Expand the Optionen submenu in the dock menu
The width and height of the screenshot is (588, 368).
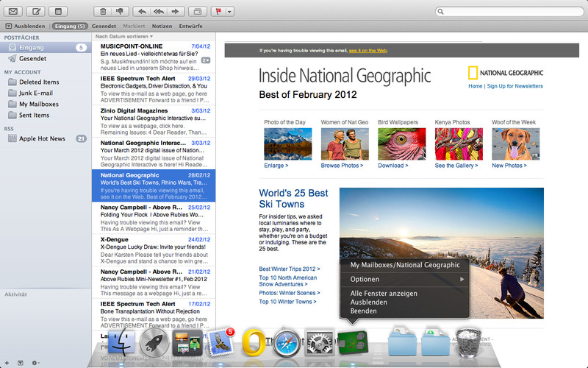405,280
